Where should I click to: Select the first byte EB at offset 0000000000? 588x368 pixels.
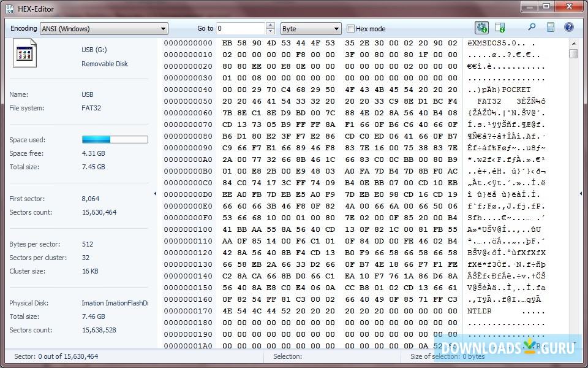227,43
